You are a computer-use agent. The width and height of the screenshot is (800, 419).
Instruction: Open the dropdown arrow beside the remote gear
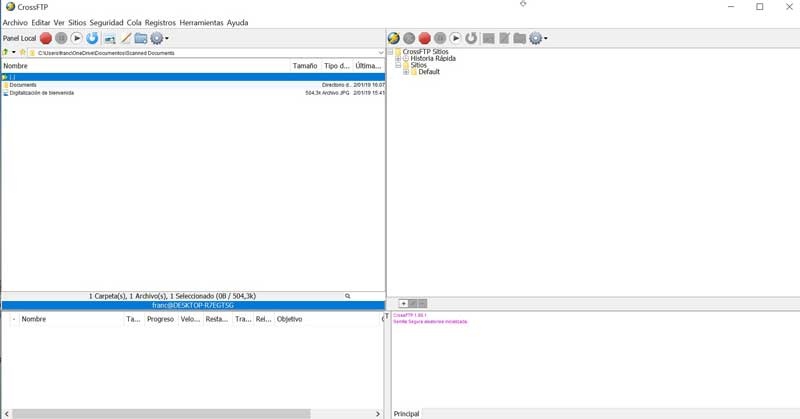coord(545,38)
